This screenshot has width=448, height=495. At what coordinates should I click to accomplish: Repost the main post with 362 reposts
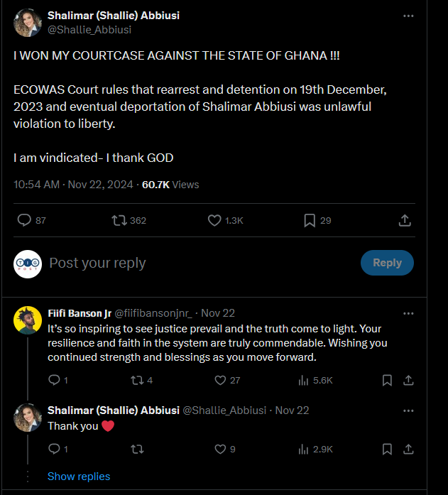point(120,220)
